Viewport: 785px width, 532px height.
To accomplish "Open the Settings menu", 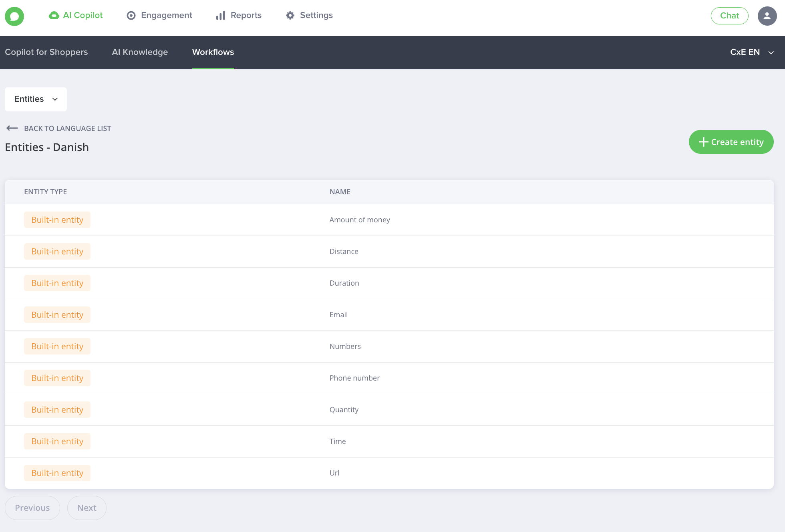I will (309, 16).
